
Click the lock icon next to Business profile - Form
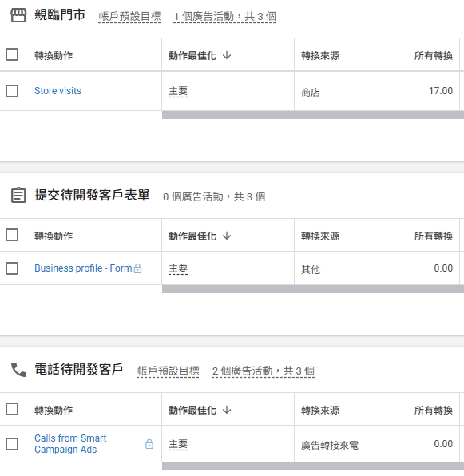coord(138,268)
